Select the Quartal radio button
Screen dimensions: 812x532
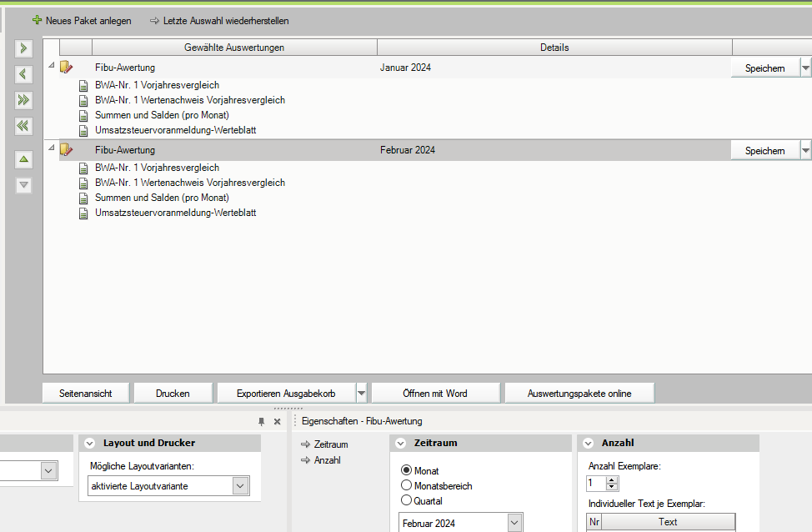pos(407,500)
